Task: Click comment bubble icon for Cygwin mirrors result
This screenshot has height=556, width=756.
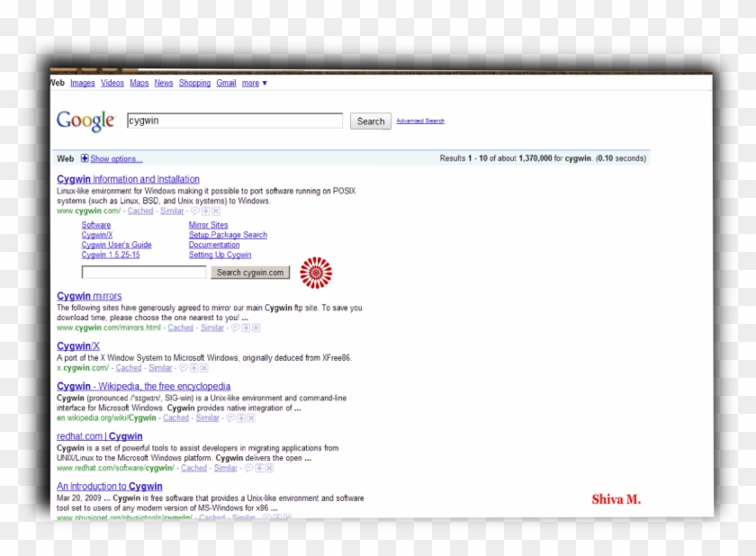Action: coord(235,327)
